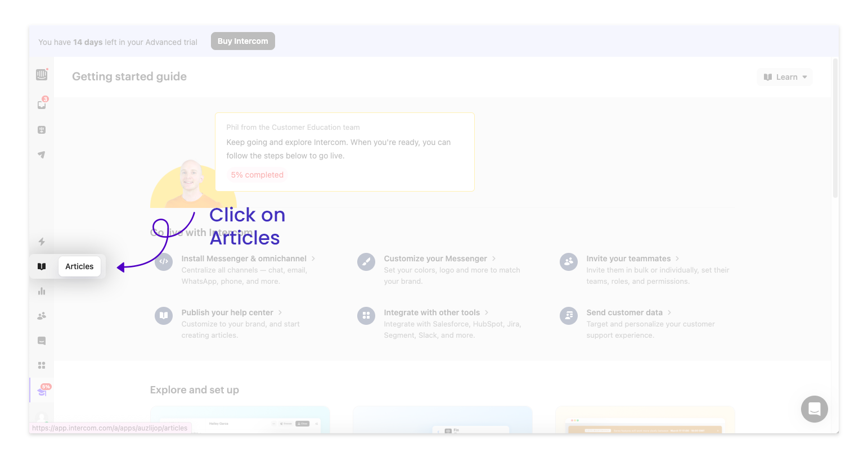Open Outbound paper plane icon
The width and height of the screenshot is (868, 458).
(x=42, y=155)
